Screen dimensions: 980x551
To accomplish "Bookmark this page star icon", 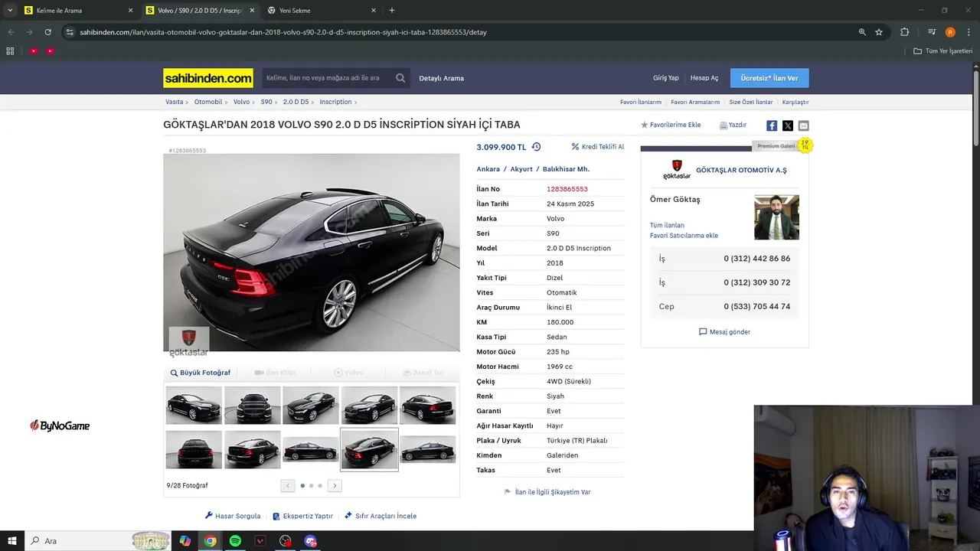I will (x=879, y=32).
